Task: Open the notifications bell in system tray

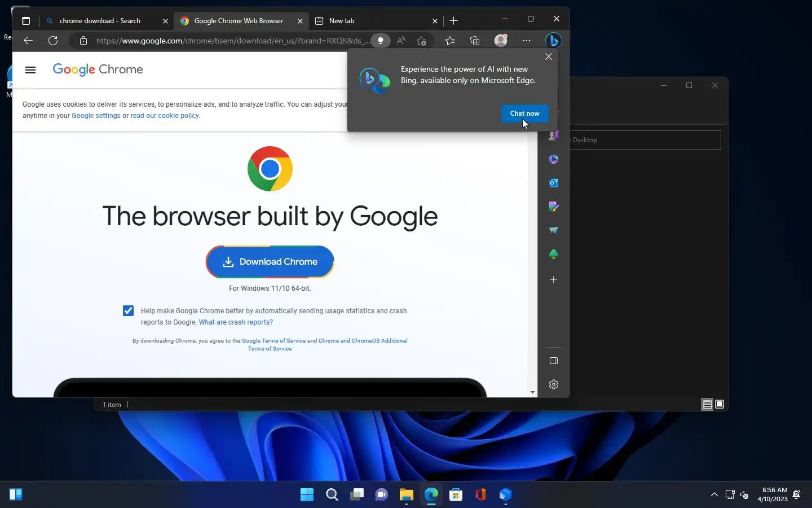Action: point(797,495)
